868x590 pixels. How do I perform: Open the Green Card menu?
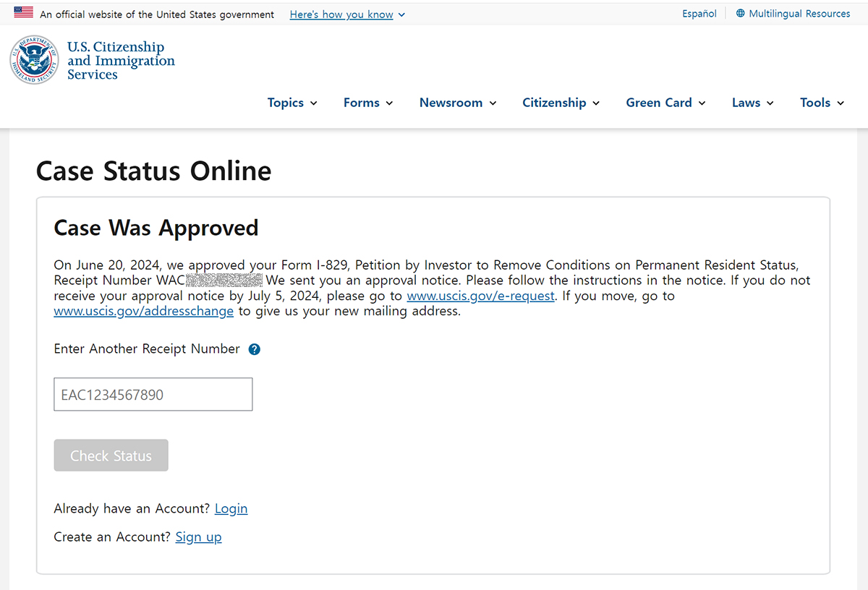pyautogui.click(x=666, y=103)
